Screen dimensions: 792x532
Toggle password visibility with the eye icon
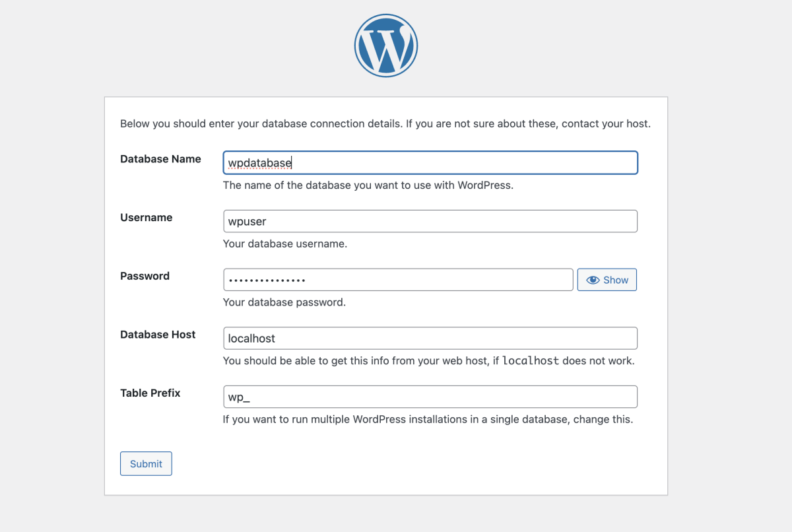pos(593,280)
